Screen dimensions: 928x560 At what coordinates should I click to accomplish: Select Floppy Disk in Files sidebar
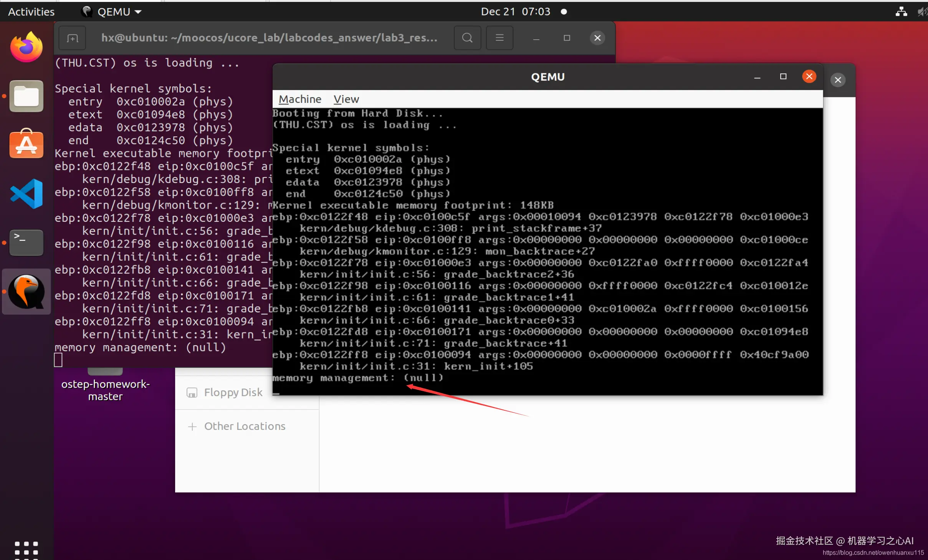(233, 392)
